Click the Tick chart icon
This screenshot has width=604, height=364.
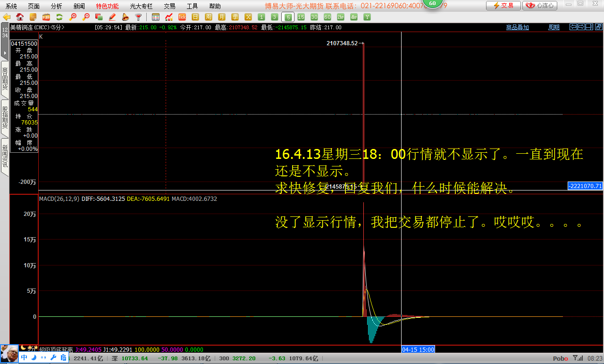click(182, 17)
